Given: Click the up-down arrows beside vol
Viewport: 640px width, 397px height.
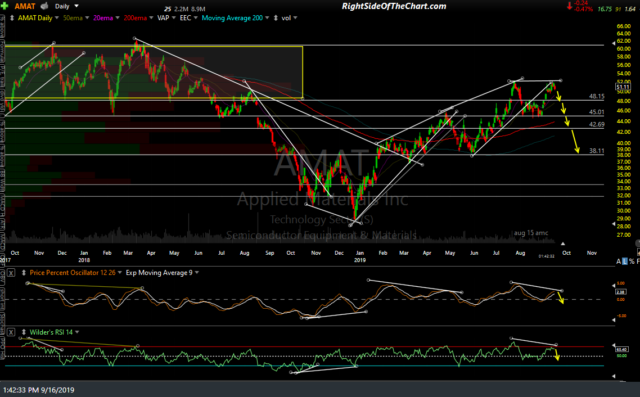Looking at the screenshot, I should coord(276,18).
